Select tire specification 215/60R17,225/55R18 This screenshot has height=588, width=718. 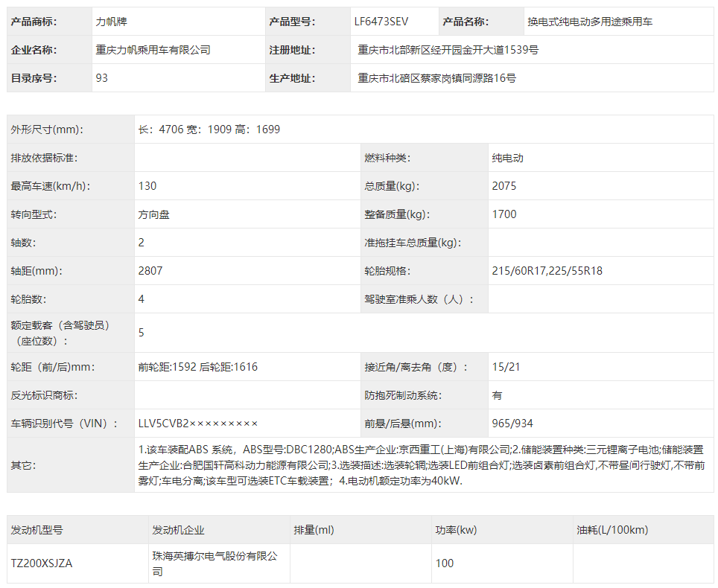547,271
